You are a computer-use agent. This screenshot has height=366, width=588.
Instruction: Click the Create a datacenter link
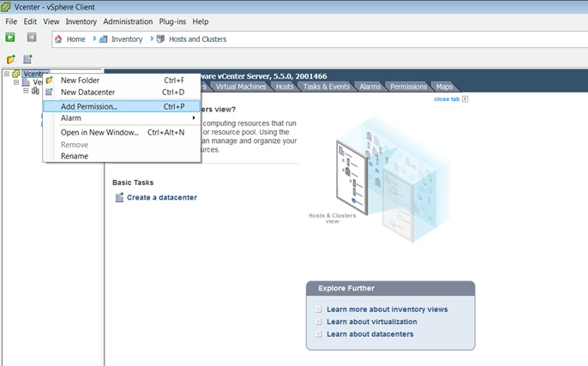pyautogui.click(x=162, y=197)
